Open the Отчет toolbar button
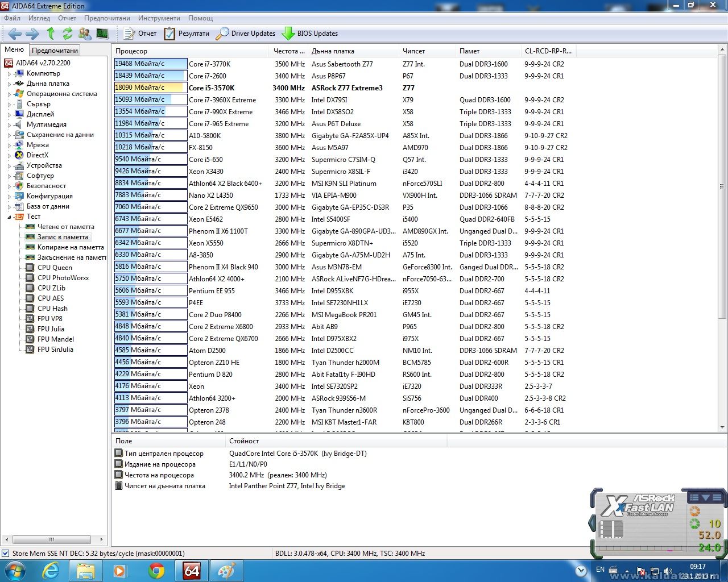Viewport: 728px width, 582px height. pos(140,34)
